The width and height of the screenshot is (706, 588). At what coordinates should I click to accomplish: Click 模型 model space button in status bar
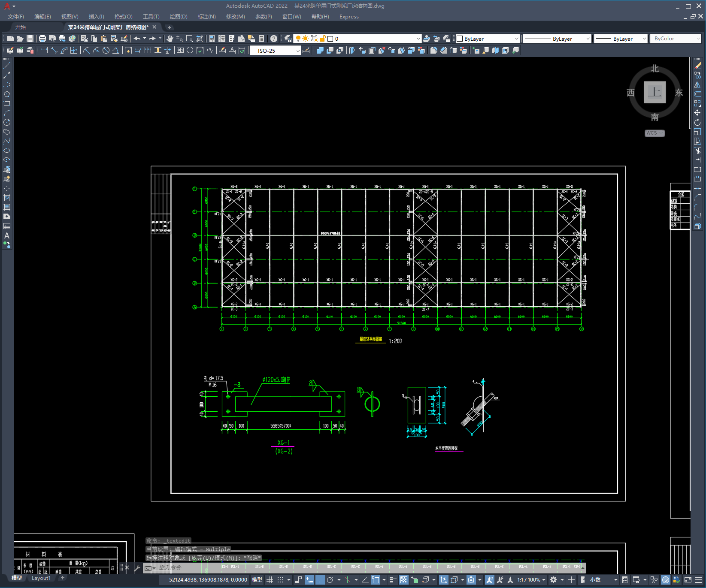(x=257, y=580)
